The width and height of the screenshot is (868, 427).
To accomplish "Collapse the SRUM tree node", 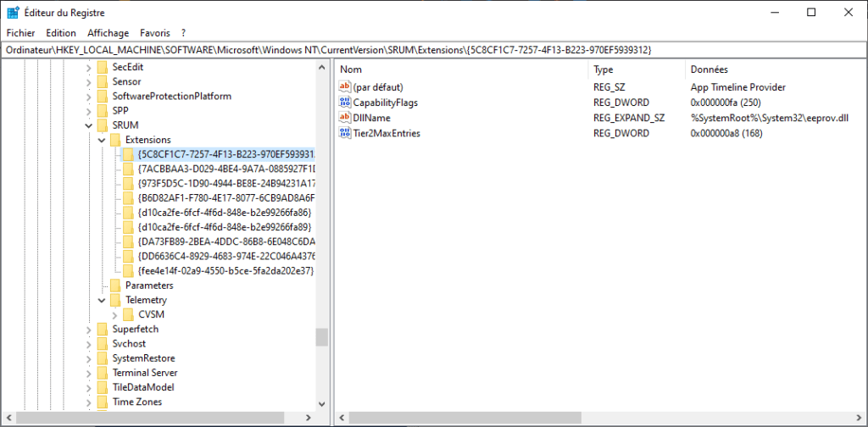I will [x=89, y=125].
